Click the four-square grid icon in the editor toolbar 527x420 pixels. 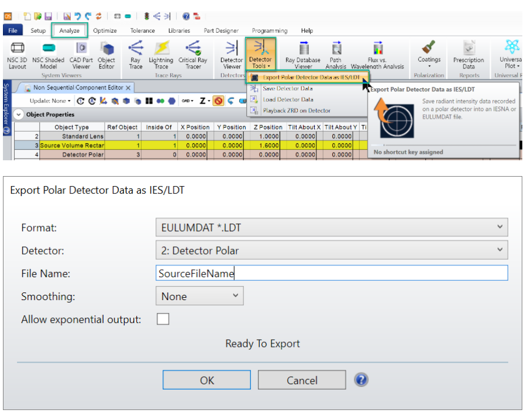[149, 101]
